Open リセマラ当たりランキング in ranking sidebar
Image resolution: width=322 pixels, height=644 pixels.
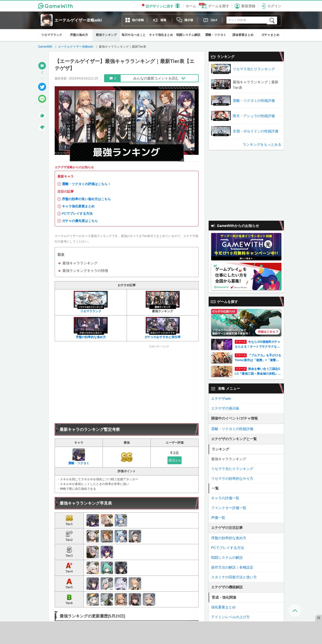(x=254, y=69)
